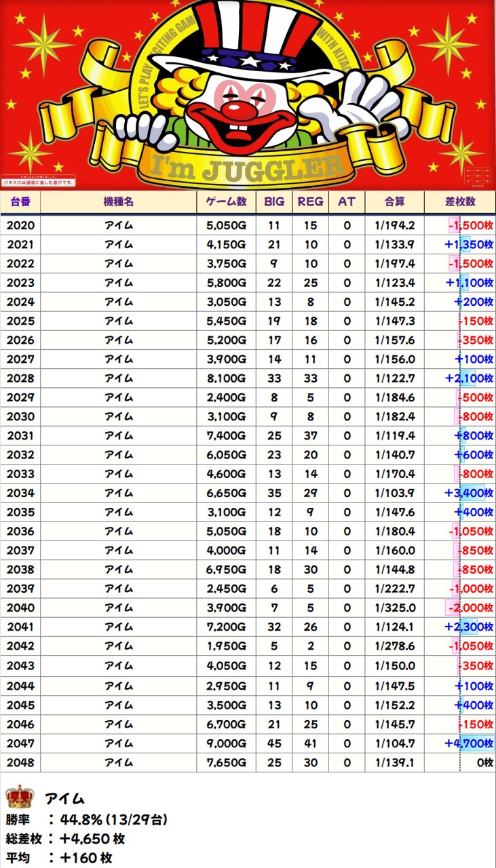Click game count 1,950G
The height and width of the screenshot is (868, 496).
tap(227, 646)
